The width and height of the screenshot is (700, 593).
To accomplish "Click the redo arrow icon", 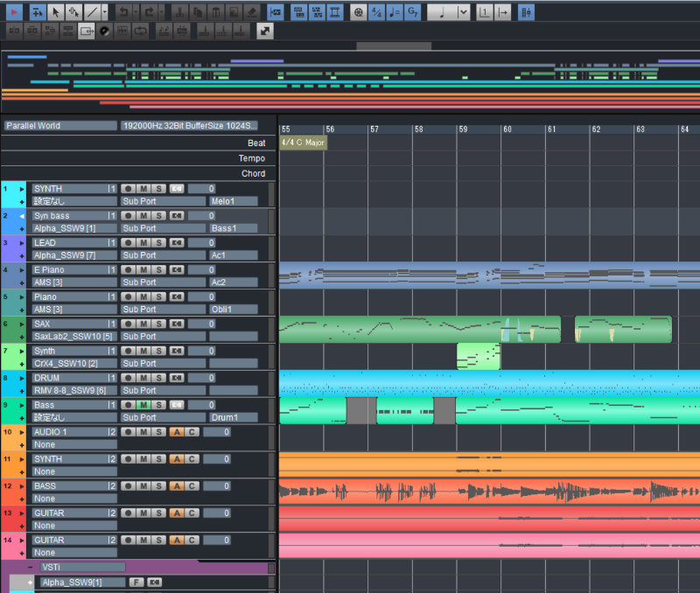I will click(150, 12).
